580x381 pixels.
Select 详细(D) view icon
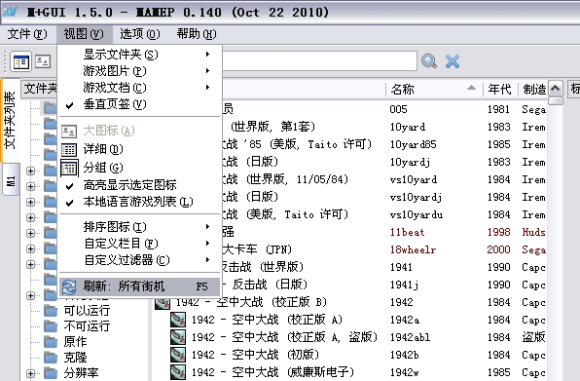tap(69, 149)
